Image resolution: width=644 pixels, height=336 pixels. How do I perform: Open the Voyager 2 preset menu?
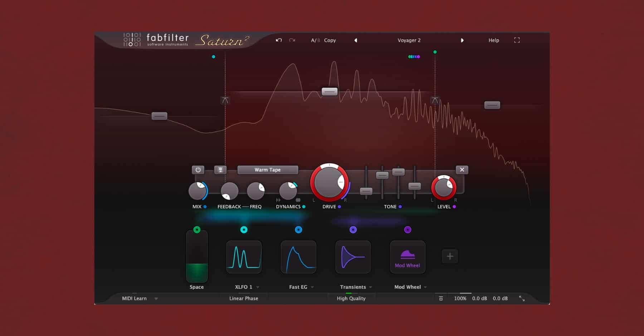coord(409,40)
